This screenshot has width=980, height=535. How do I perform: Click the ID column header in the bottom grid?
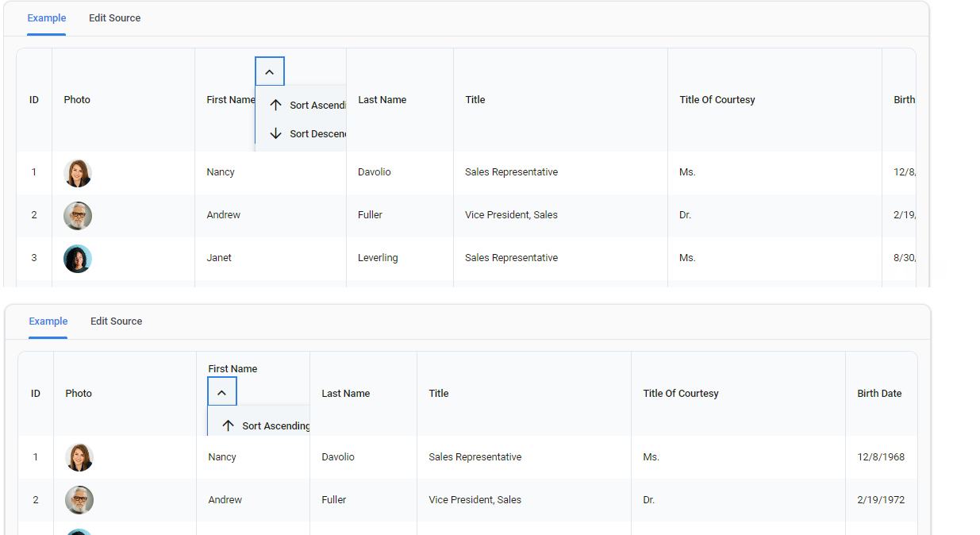[x=36, y=393]
